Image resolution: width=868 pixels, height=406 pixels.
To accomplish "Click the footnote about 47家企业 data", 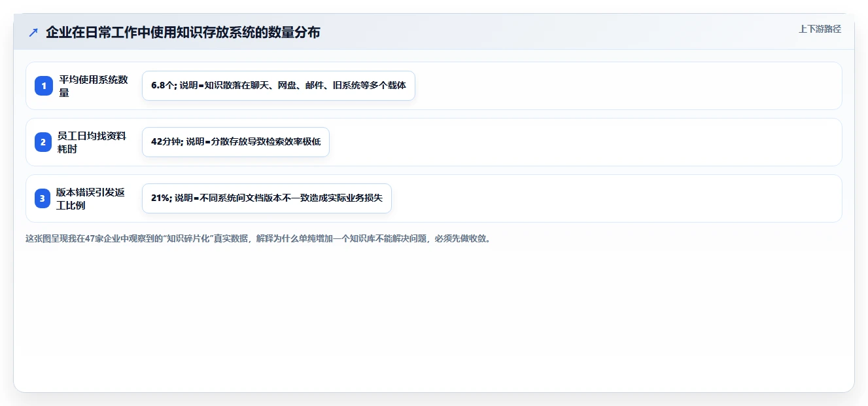I will (258, 238).
